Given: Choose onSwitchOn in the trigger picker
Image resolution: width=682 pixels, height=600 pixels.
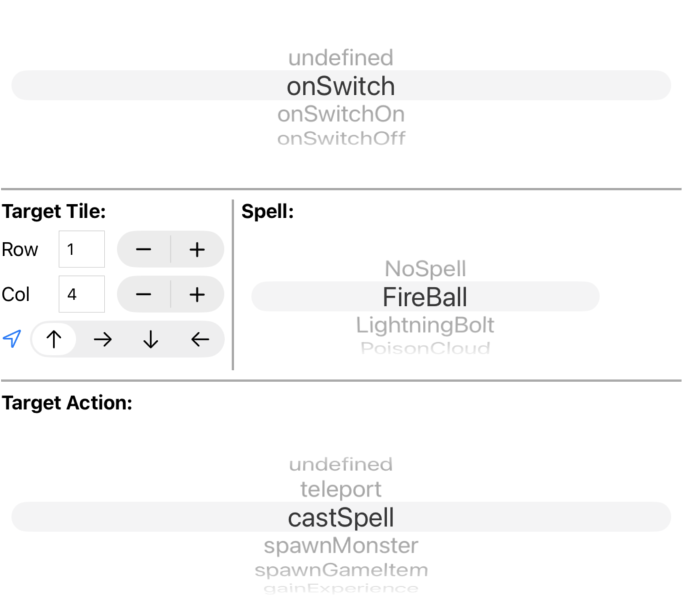Looking at the screenshot, I should 341,114.
